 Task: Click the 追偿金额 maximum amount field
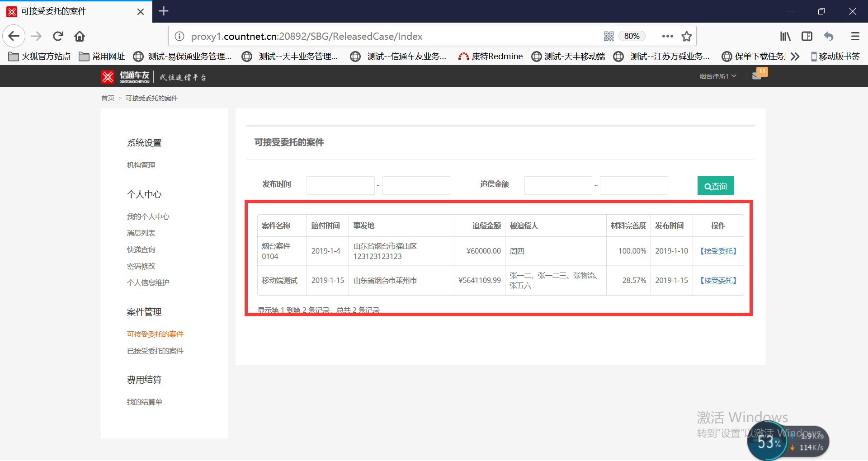(634, 185)
